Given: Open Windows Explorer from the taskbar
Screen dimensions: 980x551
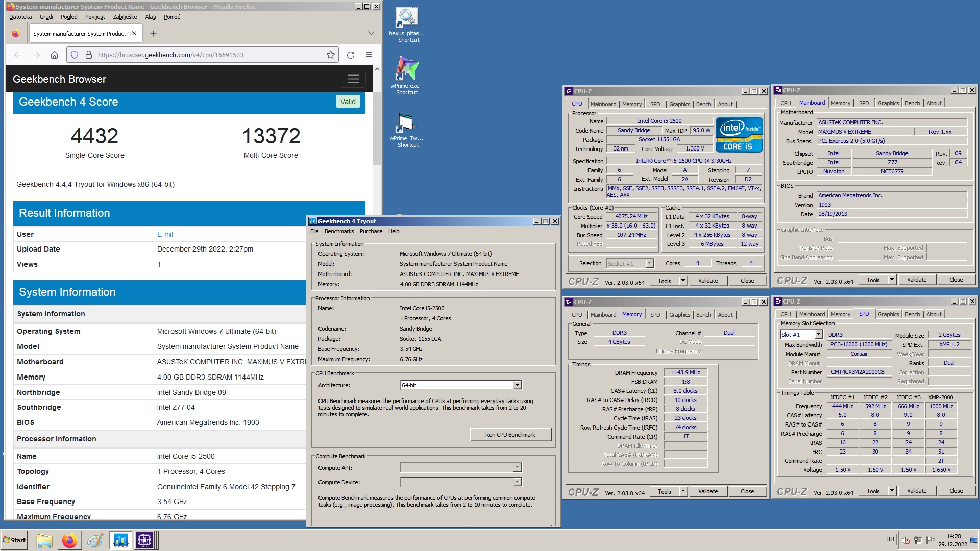Looking at the screenshot, I should 44,540.
